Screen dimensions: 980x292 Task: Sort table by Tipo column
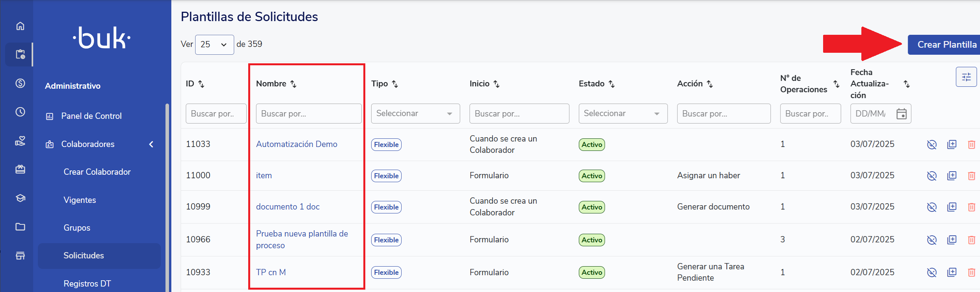point(395,84)
